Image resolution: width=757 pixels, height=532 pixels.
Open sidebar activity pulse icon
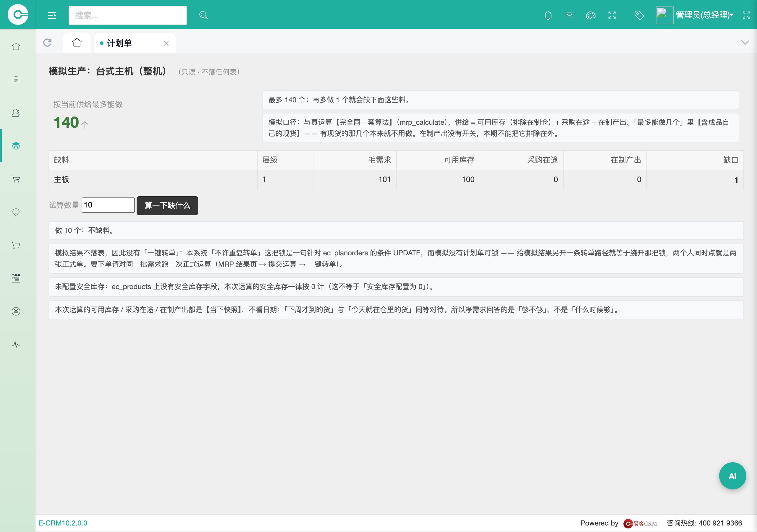(16, 344)
